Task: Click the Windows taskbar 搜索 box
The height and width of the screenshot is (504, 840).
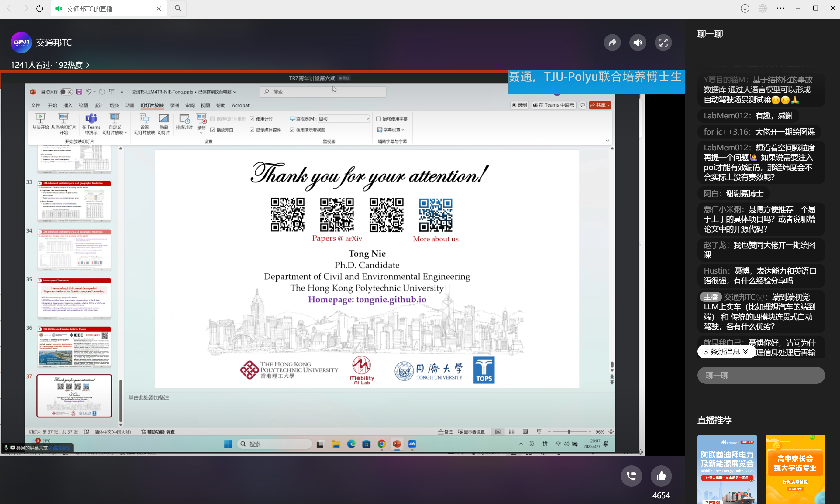Action: coord(275,444)
